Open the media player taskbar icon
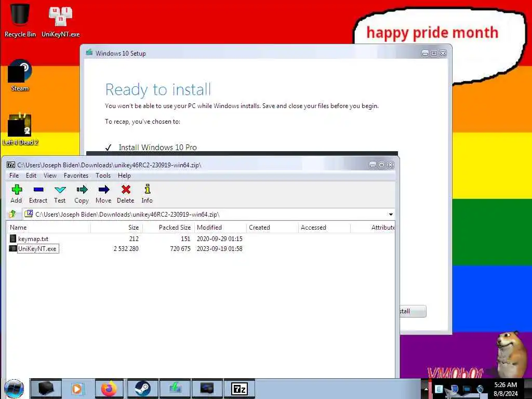The image size is (532, 399). [x=78, y=389]
